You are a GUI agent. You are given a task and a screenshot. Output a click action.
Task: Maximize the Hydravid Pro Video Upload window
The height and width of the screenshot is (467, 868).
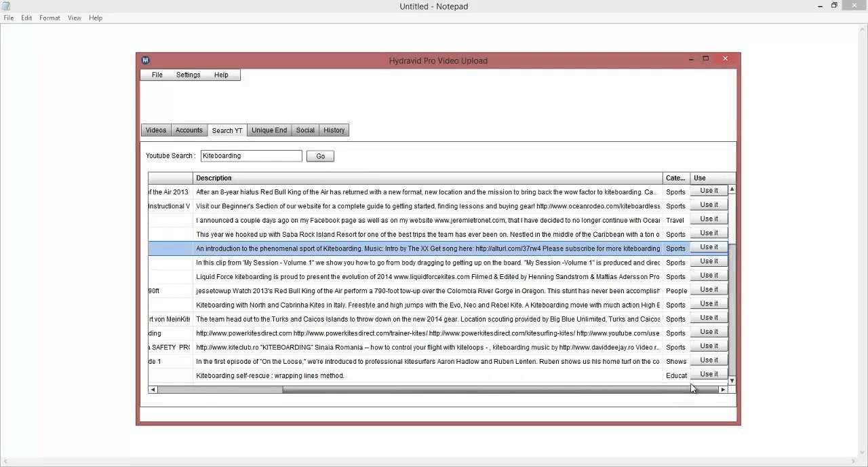point(706,59)
